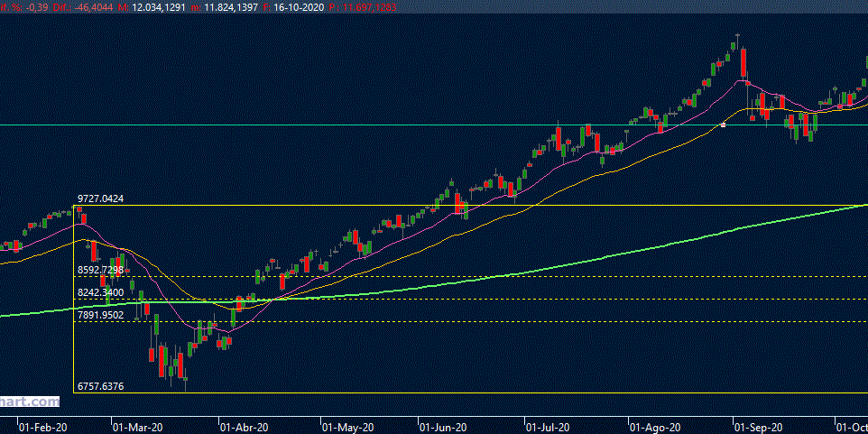The height and width of the screenshot is (434, 868).
Task: Click the 8592.7298 level label
Action: [100, 270]
